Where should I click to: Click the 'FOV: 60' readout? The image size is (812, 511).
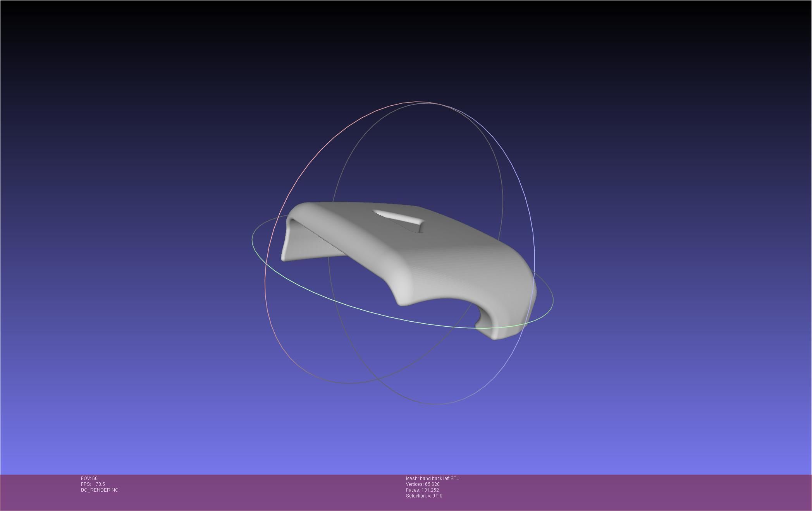pos(89,478)
